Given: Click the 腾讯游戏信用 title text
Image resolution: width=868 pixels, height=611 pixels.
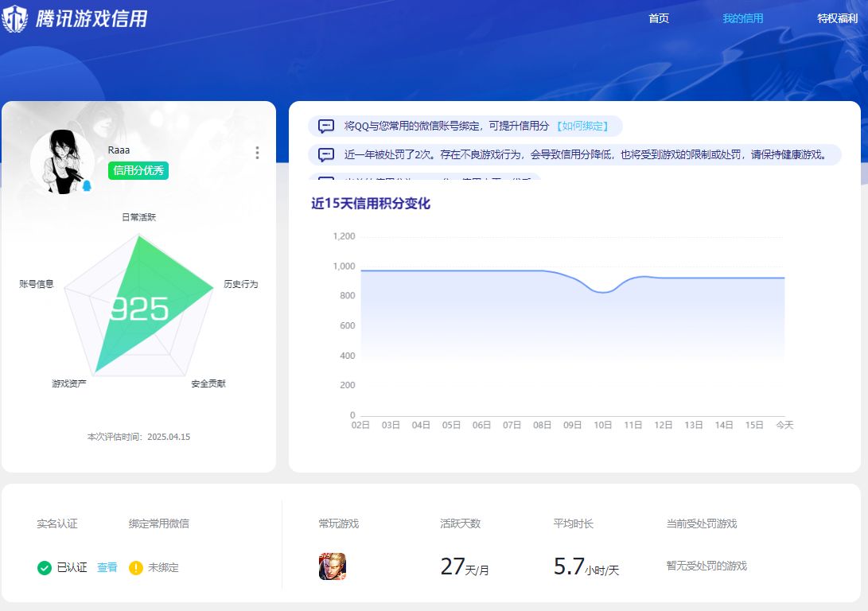Looking at the screenshot, I should click(92, 19).
